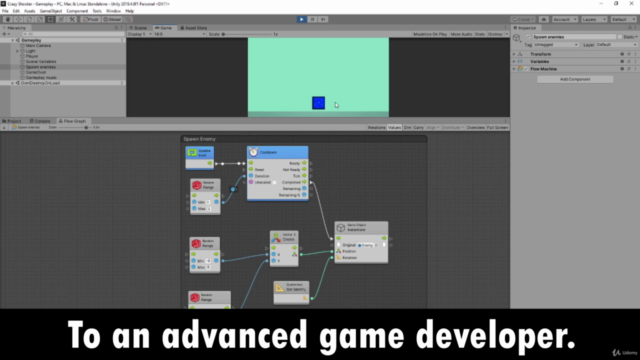Toggle Global handle rotation button
This screenshot has height=360, width=640.
pyautogui.click(x=112, y=19)
